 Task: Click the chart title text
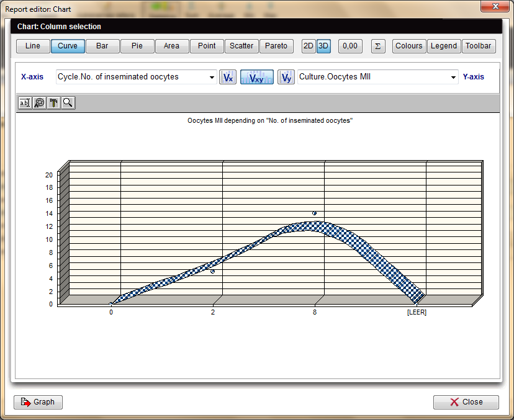pyautogui.click(x=270, y=120)
